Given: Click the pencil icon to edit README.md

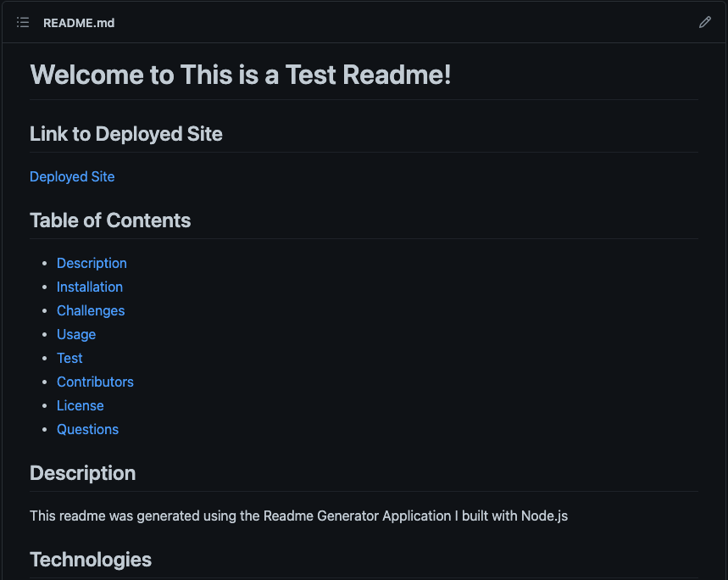Looking at the screenshot, I should click(705, 22).
